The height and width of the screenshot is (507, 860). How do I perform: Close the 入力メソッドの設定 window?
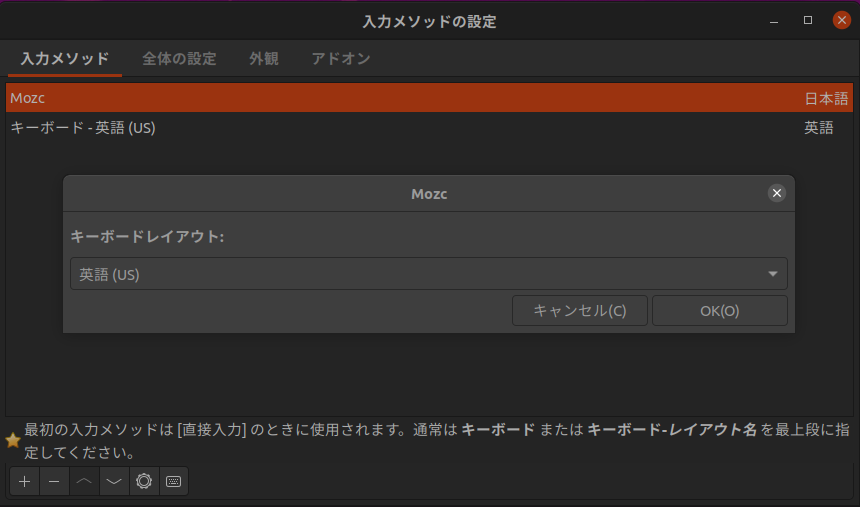point(841,20)
